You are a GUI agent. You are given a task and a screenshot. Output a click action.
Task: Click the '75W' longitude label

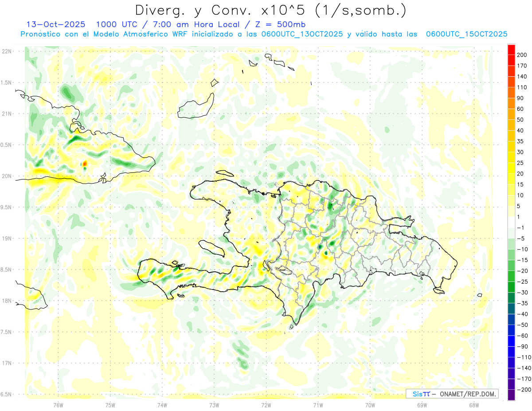pos(110,405)
